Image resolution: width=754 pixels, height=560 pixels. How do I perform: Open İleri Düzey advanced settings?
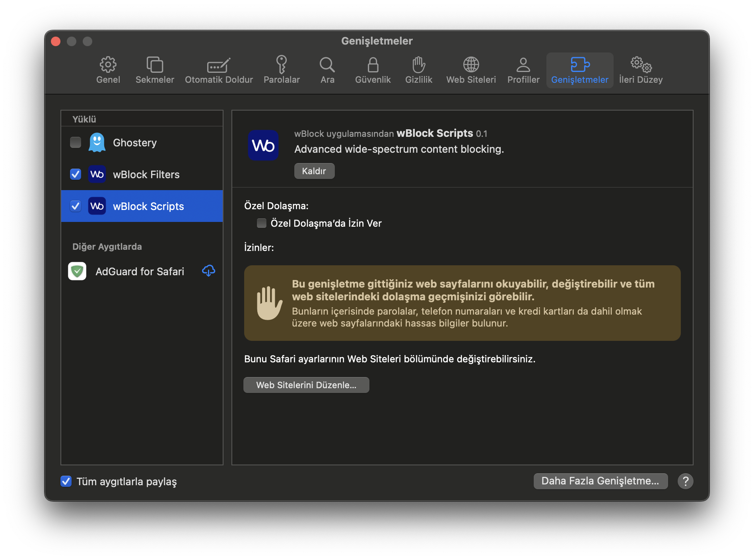[x=641, y=70]
